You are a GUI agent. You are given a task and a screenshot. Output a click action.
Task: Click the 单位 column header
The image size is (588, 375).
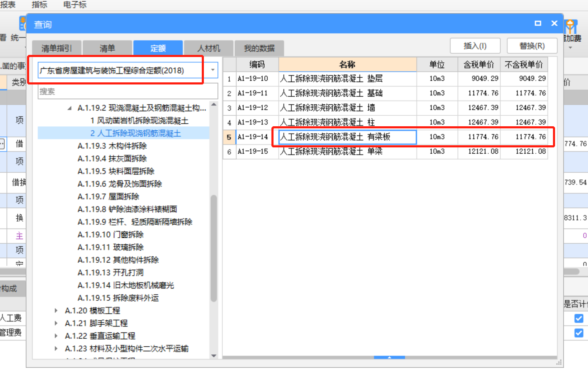tap(437, 65)
